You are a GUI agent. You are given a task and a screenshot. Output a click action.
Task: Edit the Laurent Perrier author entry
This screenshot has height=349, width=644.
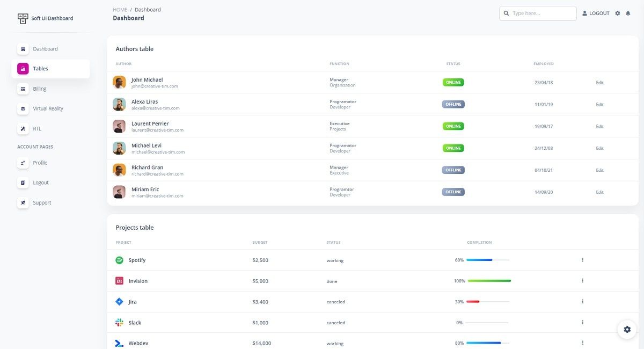pos(599,126)
